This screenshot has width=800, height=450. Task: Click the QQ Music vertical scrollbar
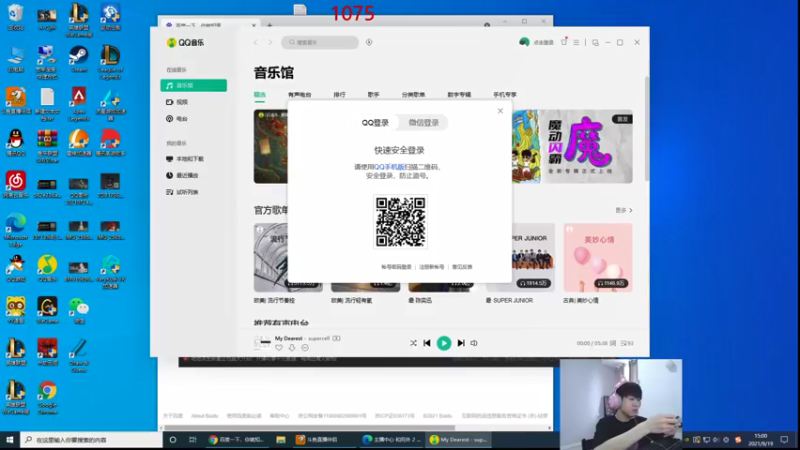(647, 128)
